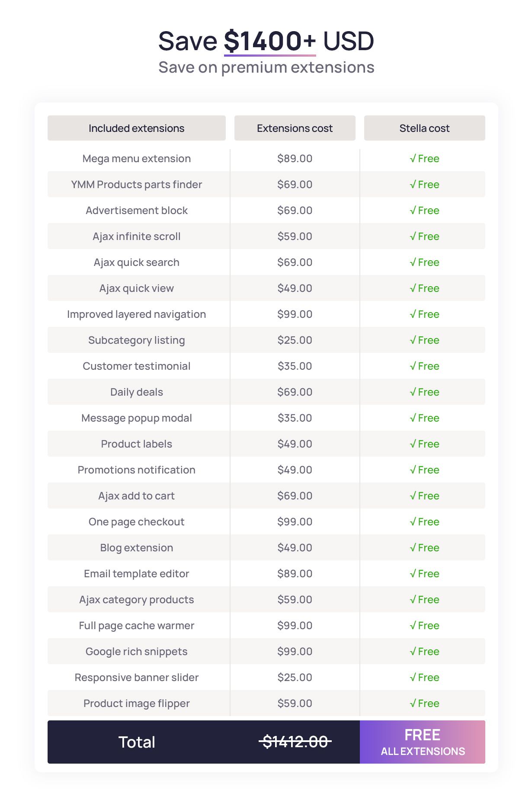This screenshot has height=806, width=532.
Task: Click the Free checkmark for Daily deals
Action: (424, 392)
